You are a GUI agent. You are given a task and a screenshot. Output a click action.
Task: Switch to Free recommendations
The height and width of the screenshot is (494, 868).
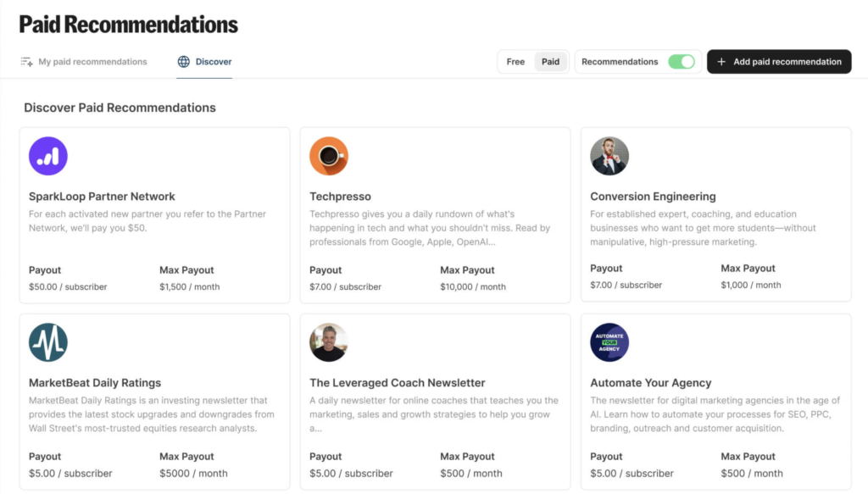click(515, 62)
